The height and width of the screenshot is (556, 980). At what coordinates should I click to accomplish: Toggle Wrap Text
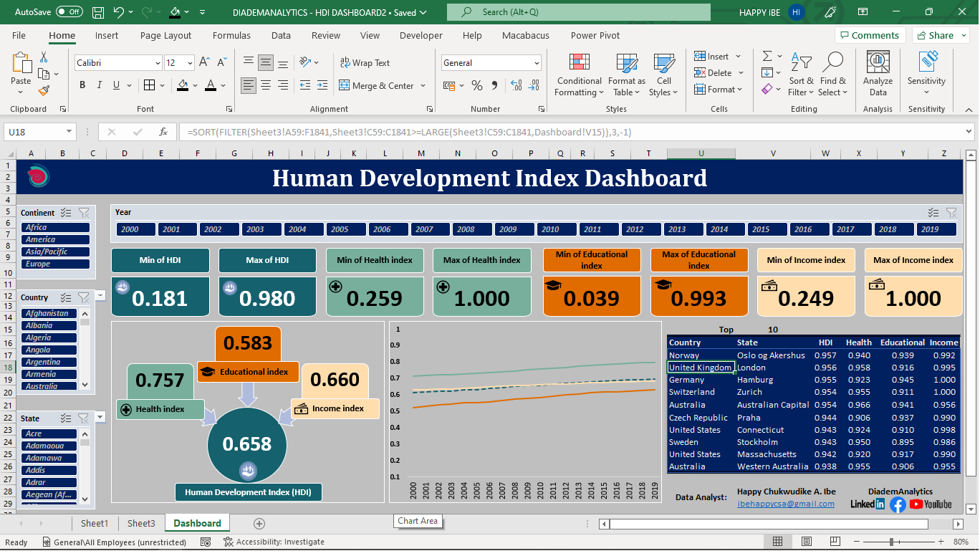click(365, 63)
